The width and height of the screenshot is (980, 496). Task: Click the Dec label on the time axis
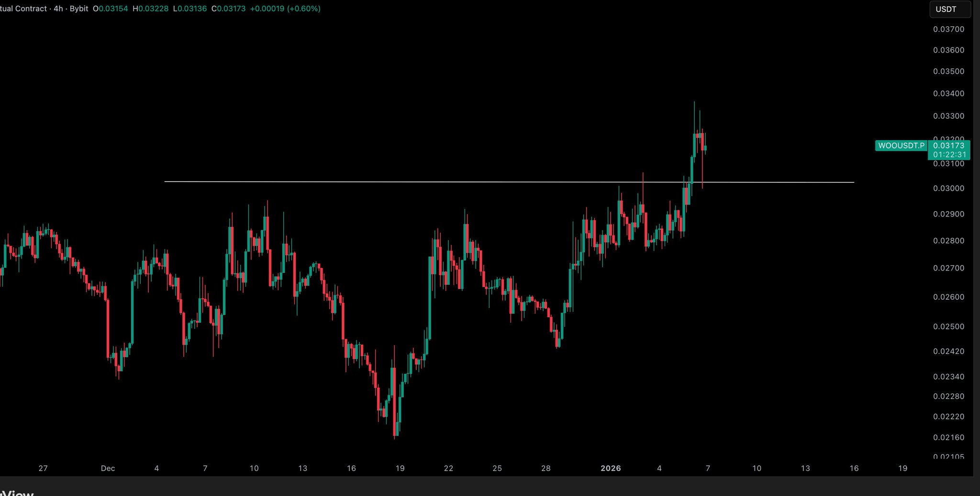108,468
